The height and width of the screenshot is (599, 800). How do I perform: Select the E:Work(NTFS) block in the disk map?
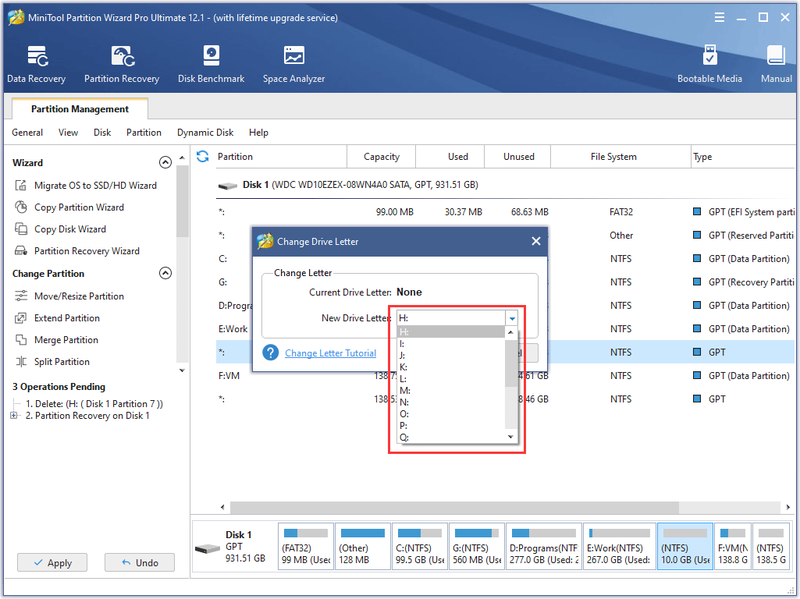(619, 546)
